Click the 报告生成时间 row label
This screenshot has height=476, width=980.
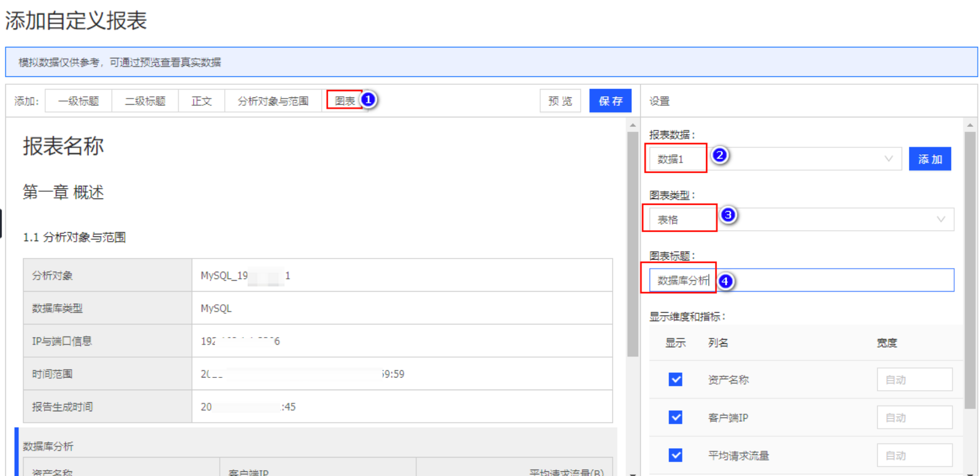pyautogui.click(x=62, y=407)
